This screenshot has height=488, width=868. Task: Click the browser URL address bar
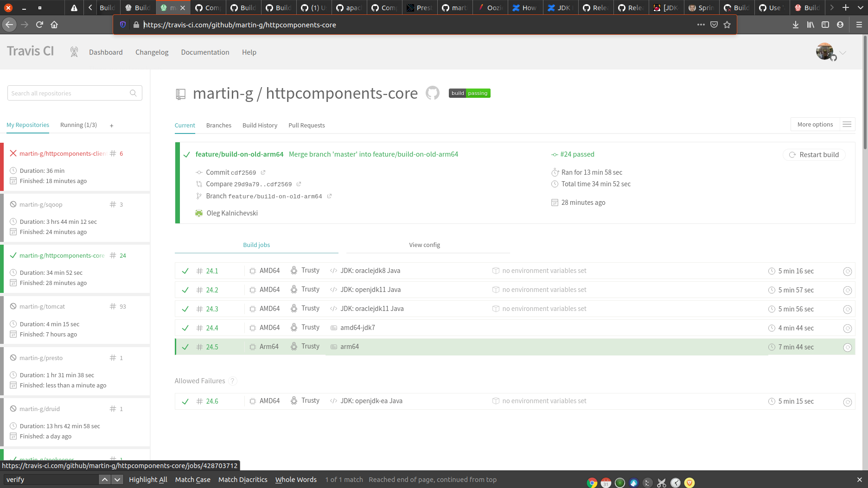click(x=417, y=25)
